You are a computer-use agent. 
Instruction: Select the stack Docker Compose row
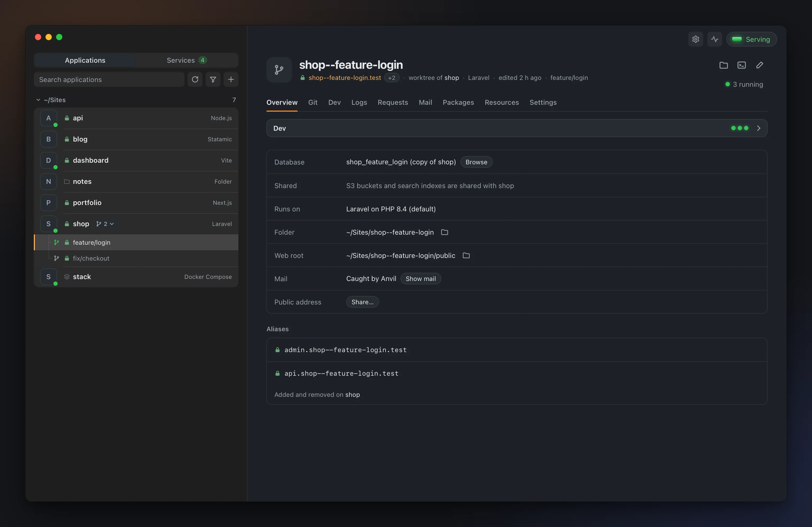(x=136, y=277)
